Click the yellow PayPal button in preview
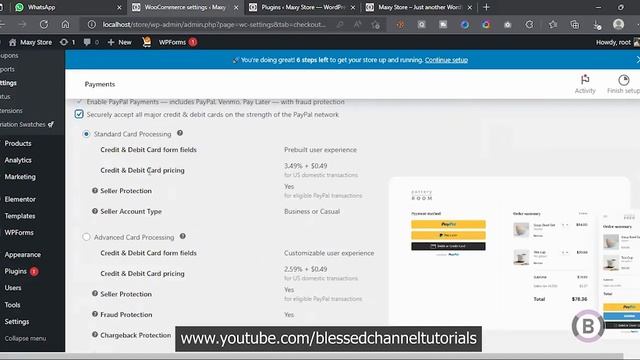Screen dimensions: 640x360 tap(448, 224)
